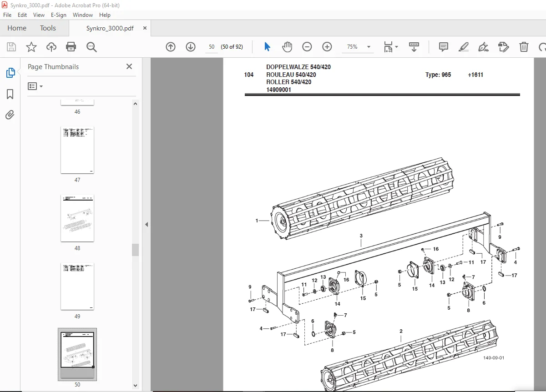Open the Window menu

[83, 15]
